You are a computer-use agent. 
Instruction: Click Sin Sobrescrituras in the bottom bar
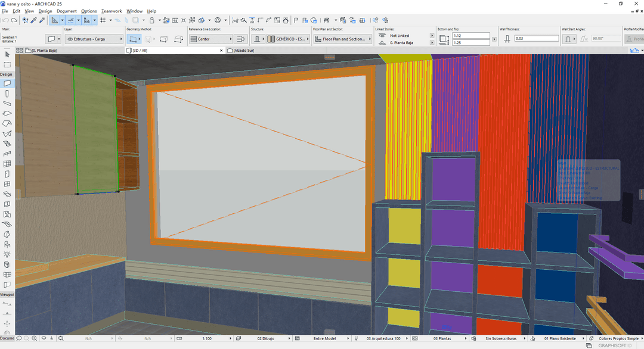(x=501, y=338)
